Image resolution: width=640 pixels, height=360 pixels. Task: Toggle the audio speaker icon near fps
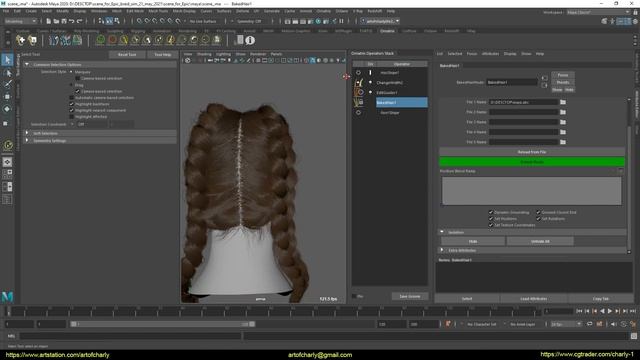click(613, 324)
